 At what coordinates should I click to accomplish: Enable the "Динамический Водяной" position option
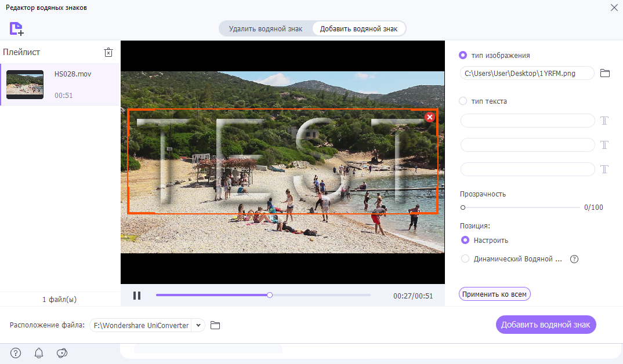point(465,259)
